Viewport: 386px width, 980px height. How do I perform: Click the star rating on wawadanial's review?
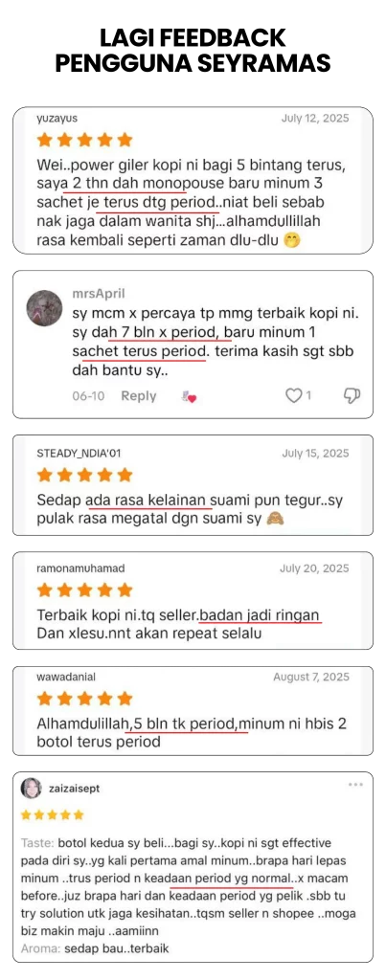[x=84, y=698]
